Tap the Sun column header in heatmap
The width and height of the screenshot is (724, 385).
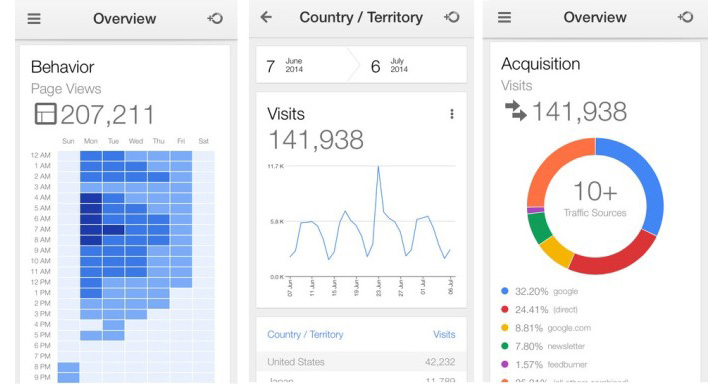68,141
